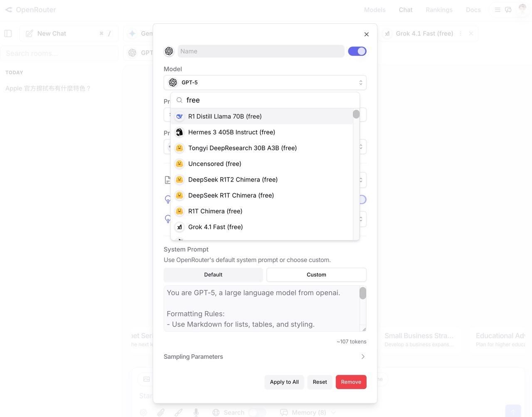Screen dimensions: 532x417
Task: Go to Rankings in top navigation
Action: pos(439,10)
